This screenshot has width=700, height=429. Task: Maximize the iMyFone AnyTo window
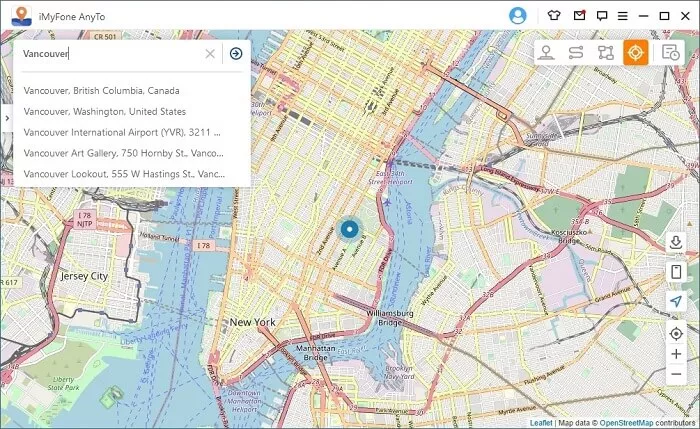pyautogui.click(x=664, y=16)
